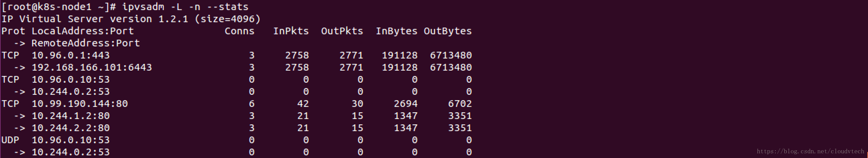Click the prompt '[root@k8s-node1 ~]#'

coord(59,7)
